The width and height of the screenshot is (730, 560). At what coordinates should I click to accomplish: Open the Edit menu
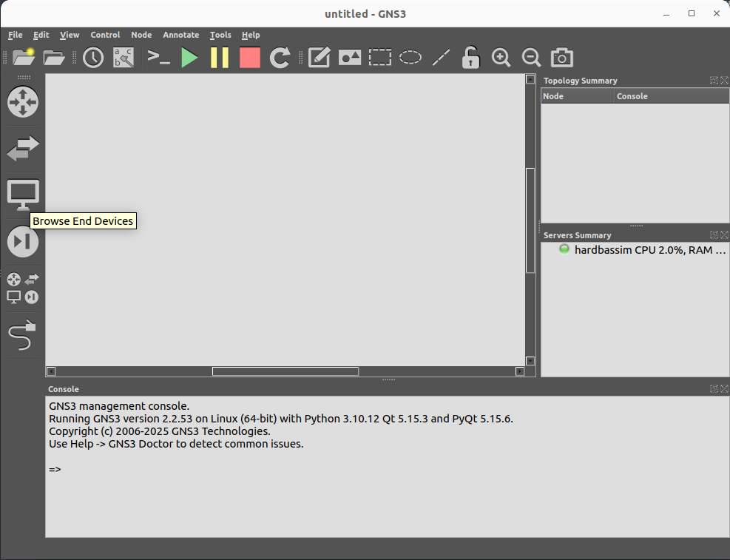point(41,35)
